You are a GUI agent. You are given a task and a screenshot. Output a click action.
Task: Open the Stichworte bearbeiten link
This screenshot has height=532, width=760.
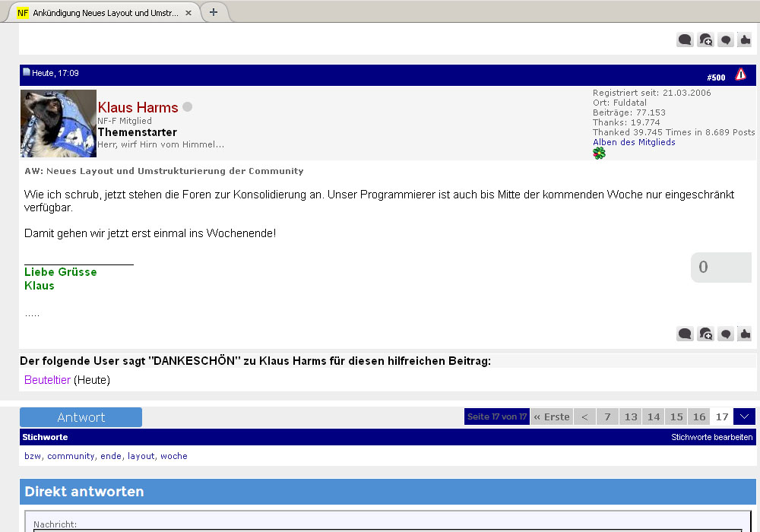tap(711, 437)
